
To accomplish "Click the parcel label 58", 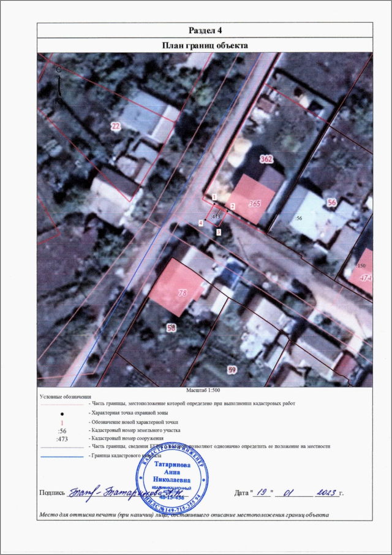I will tap(171, 328).
